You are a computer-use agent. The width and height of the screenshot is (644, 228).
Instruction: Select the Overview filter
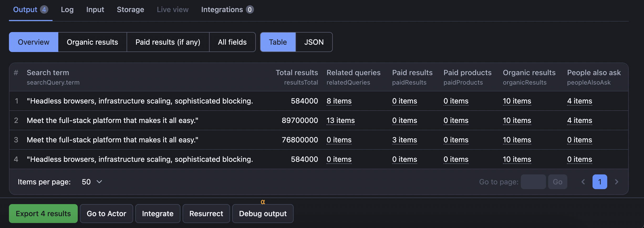[34, 42]
